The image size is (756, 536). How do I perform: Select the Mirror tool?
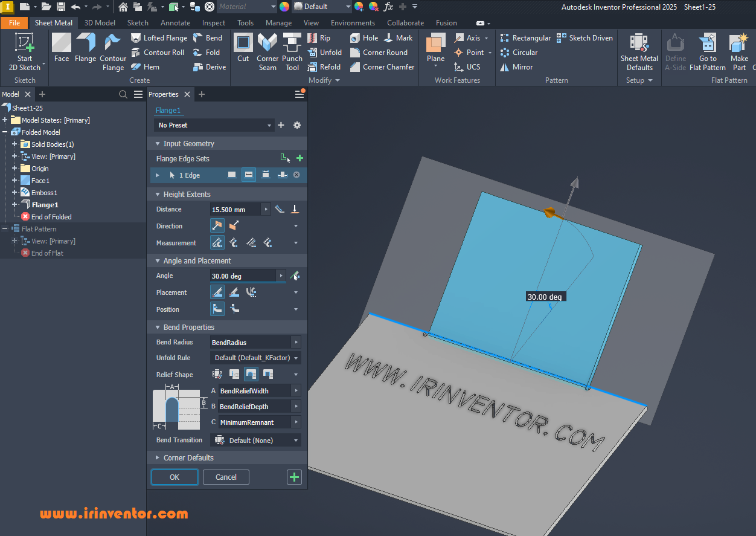tap(516, 66)
